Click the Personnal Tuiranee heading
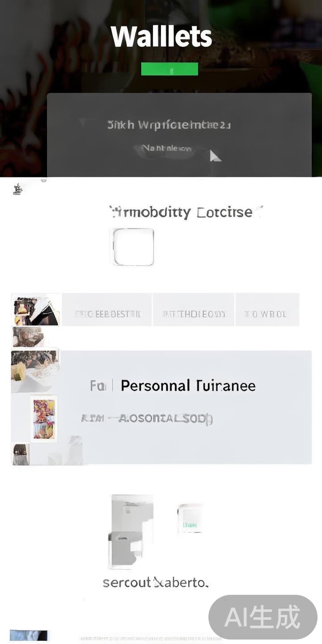Viewport: 322px width, 644px height. (x=188, y=386)
